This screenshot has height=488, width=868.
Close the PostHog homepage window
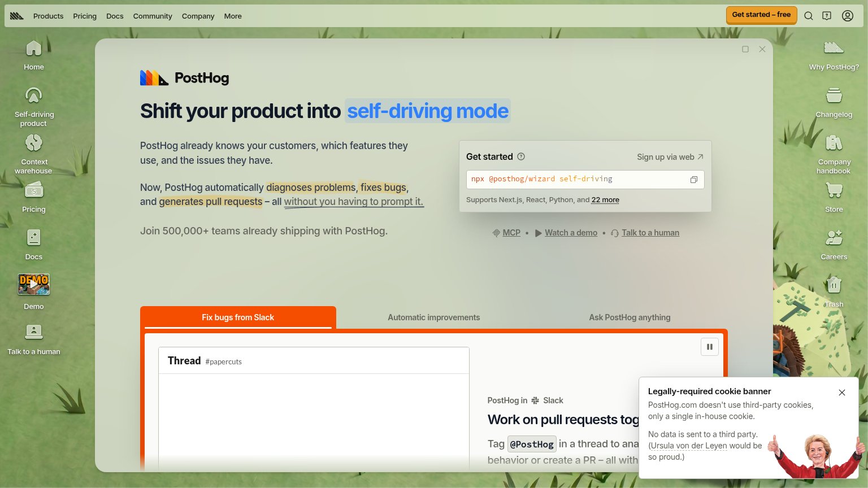[762, 49]
